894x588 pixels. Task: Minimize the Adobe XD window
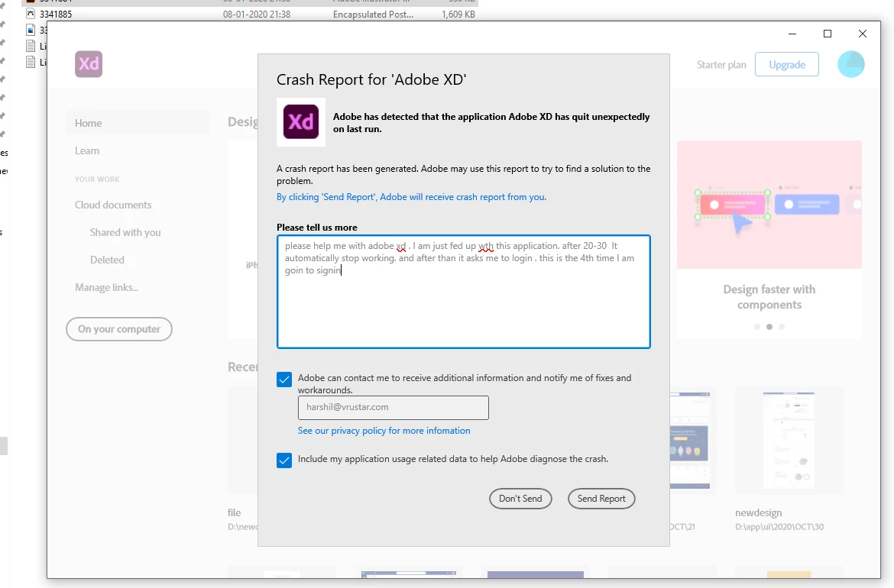point(792,34)
